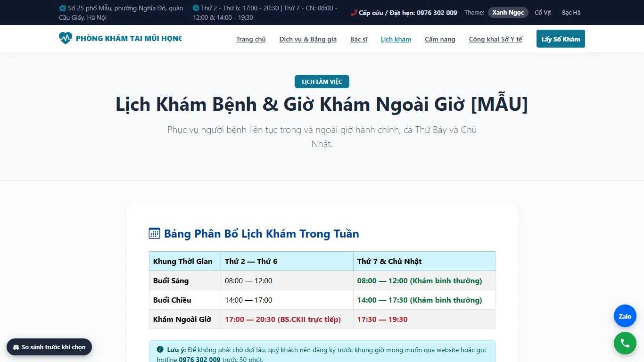This screenshot has width=644, height=362.
Task: Click the Thứ 7 & Chủ Nhật column header
Action: click(x=424, y=261)
